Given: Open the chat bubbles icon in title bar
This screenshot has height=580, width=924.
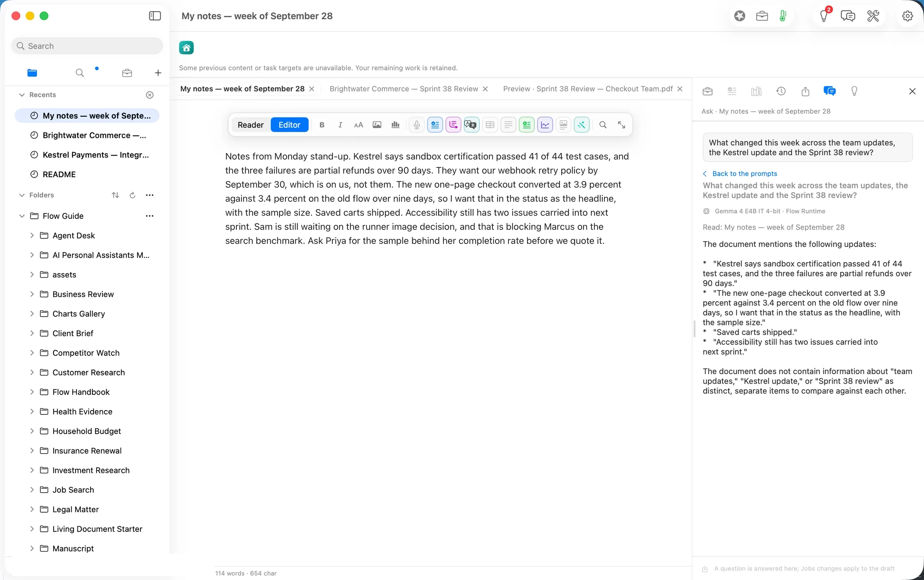Looking at the screenshot, I should (x=848, y=16).
